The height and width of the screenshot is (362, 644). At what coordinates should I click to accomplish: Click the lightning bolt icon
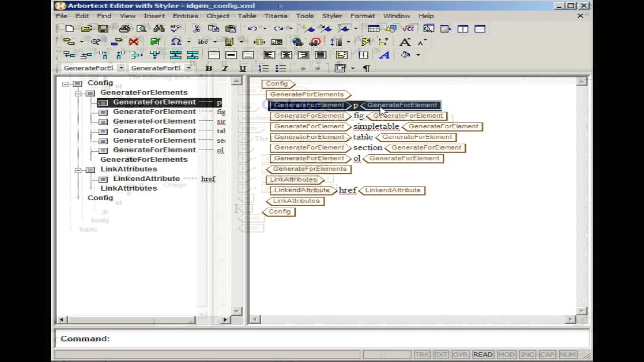(x=366, y=42)
